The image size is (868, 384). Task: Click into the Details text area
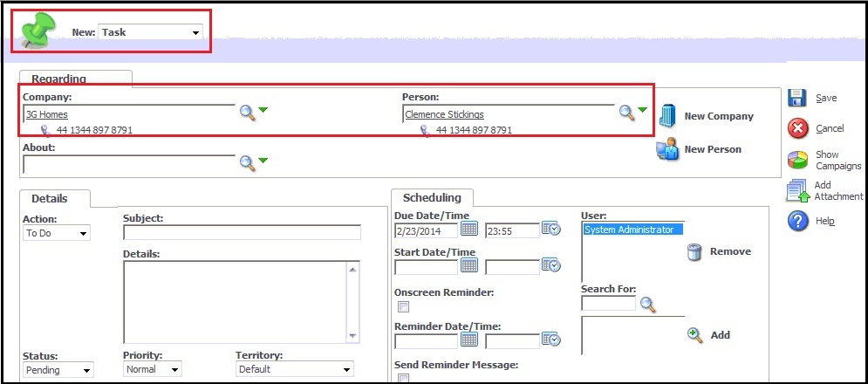point(236,302)
